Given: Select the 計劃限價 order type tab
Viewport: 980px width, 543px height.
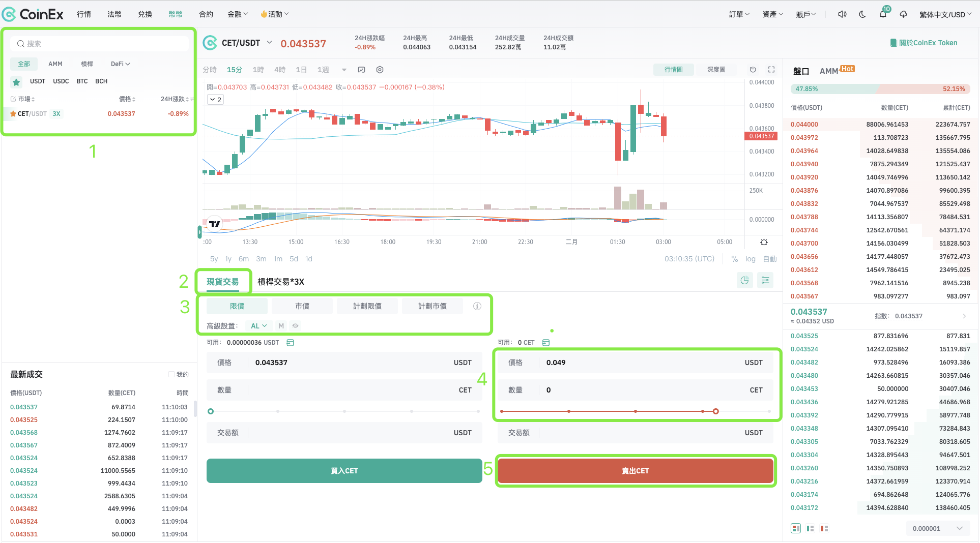Looking at the screenshot, I should tap(367, 306).
